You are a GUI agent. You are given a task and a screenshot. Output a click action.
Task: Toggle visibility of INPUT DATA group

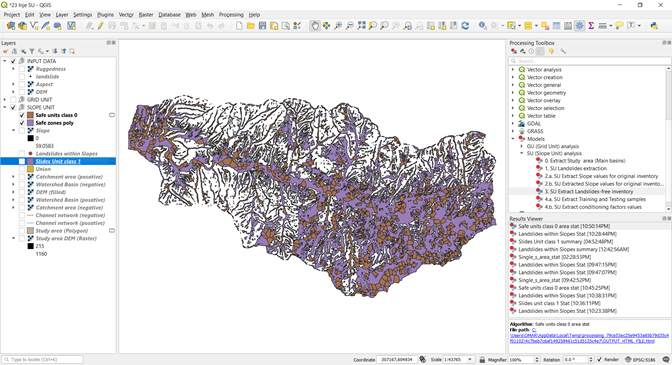coord(13,61)
